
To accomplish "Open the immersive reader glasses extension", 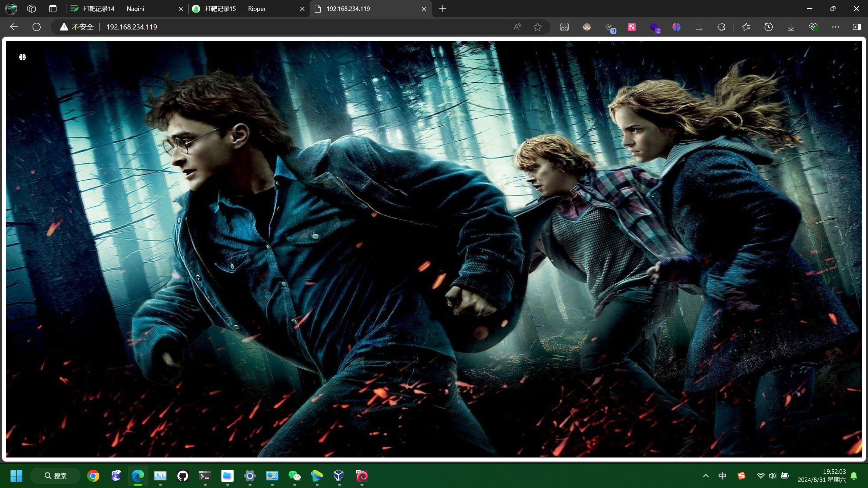I will [x=565, y=27].
